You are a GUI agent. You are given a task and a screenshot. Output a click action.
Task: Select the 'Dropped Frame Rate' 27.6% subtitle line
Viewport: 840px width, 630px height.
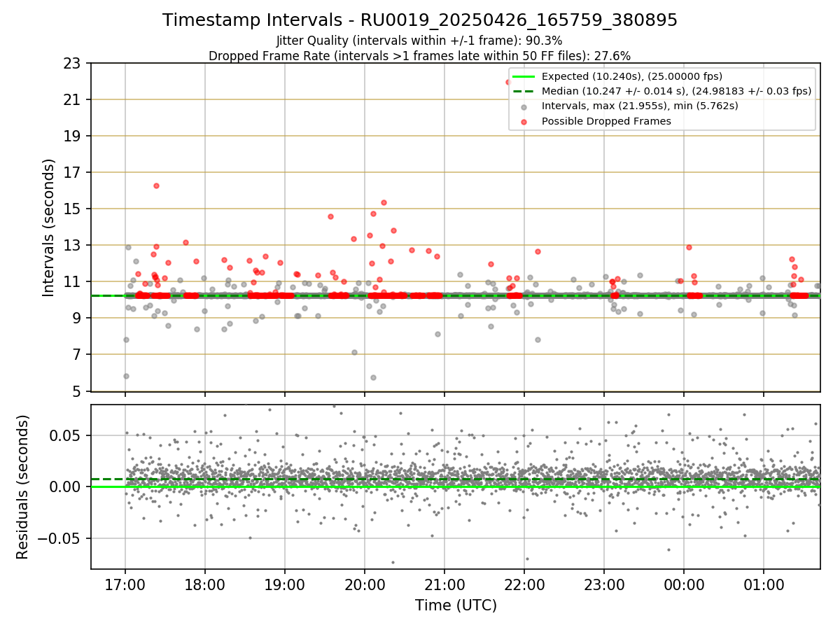[x=419, y=55]
